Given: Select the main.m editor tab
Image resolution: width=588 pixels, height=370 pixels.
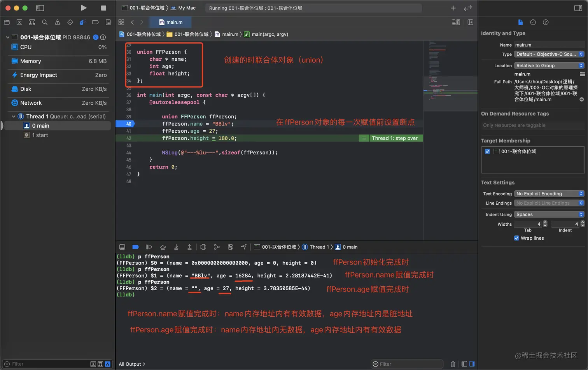Looking at the screenshot, I should 171,22.
